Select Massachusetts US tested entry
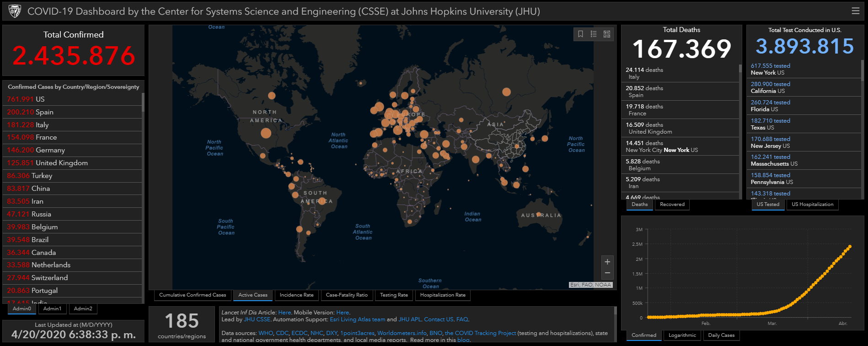The height and width of the screenshot is (346, 868). click(x=804, y=160)
